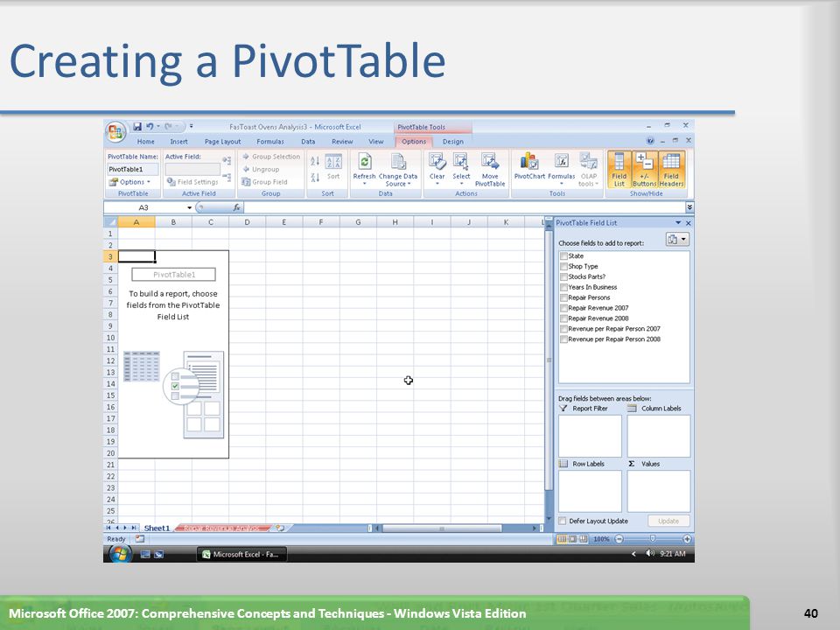Switch to Normal view in status bar
Viewport: 840px width, 630px height.
coord(562,539)
